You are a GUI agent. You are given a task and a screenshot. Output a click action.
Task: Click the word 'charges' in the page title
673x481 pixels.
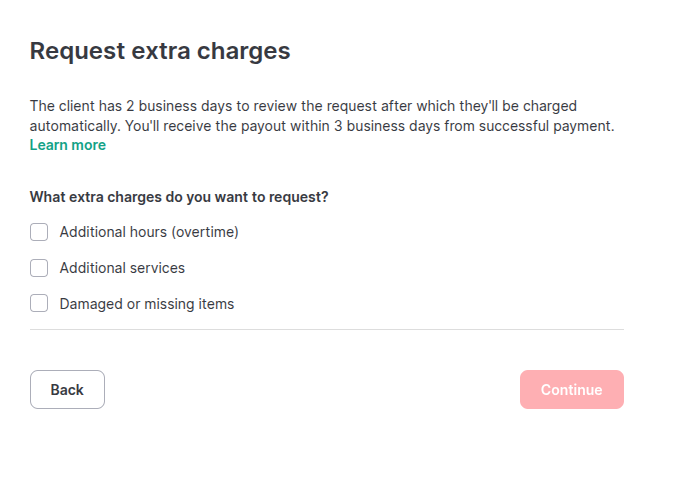[243, 51]
